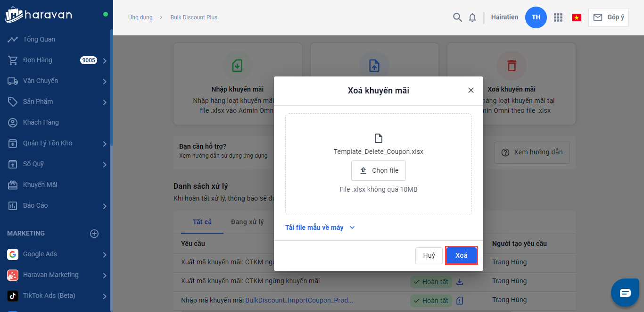Screen dimensions: 644x312
Task: Click the sidebar scrollbar
Action: pyautogui.click(x=112, y=87)
